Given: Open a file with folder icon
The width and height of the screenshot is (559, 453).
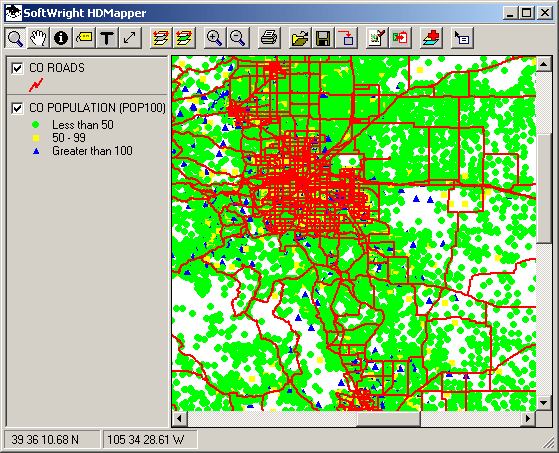Looking at the screenshot, I should tap(300, 38).
